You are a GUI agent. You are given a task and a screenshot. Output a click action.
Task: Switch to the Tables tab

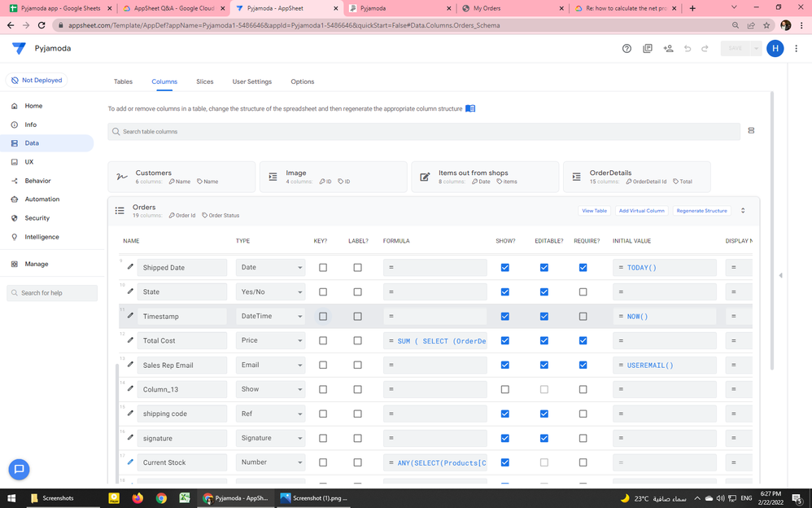(x=123, y=81)
